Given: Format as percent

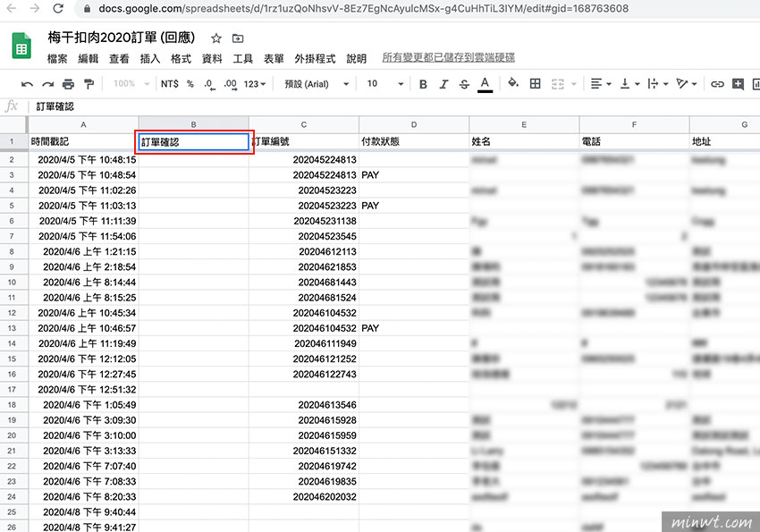Looking at the screenshot, I should (x=190, y=84).
